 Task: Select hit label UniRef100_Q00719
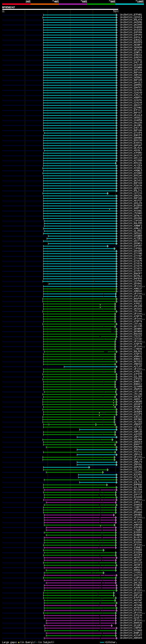[x=131, y=575]
